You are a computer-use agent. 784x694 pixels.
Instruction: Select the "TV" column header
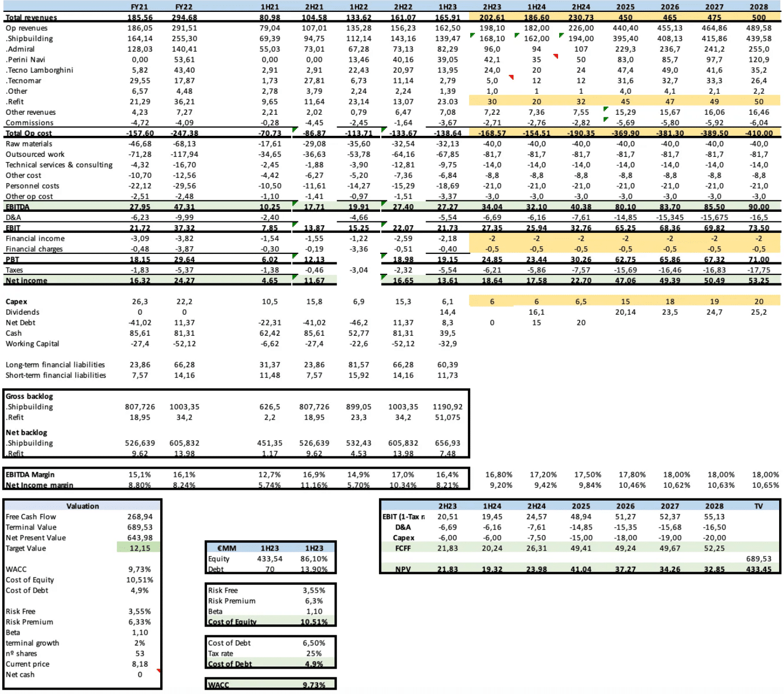[759, 506]
